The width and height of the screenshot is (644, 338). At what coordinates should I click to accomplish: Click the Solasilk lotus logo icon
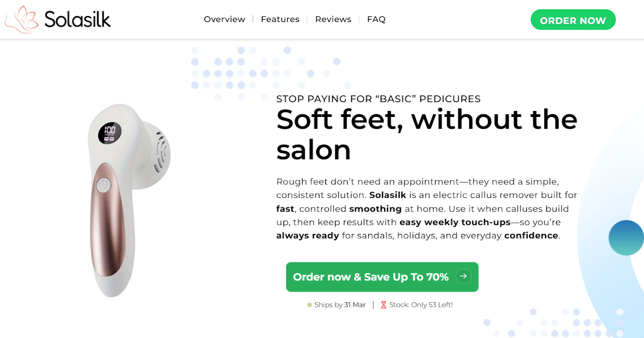point(21,20)
